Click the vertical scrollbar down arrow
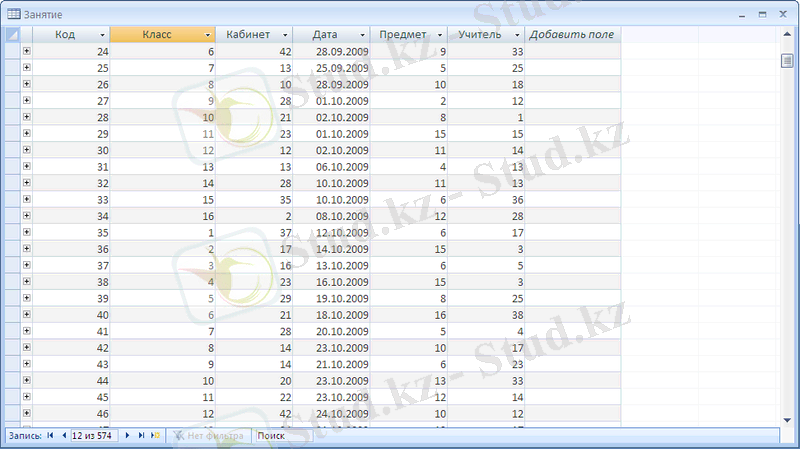This screenshot has width=800, height=449. pos(787,420)
